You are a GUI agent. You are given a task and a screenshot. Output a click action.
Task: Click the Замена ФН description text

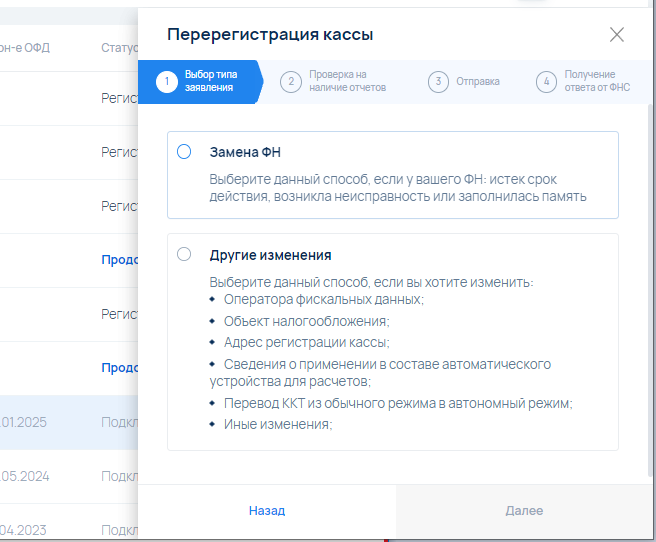[x=397, y=187]
